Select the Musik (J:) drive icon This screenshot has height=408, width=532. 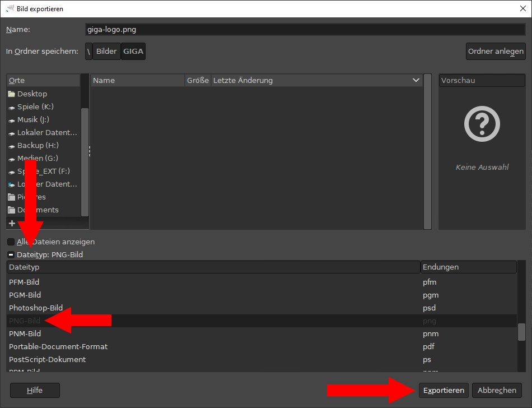[x=12, y=120]
